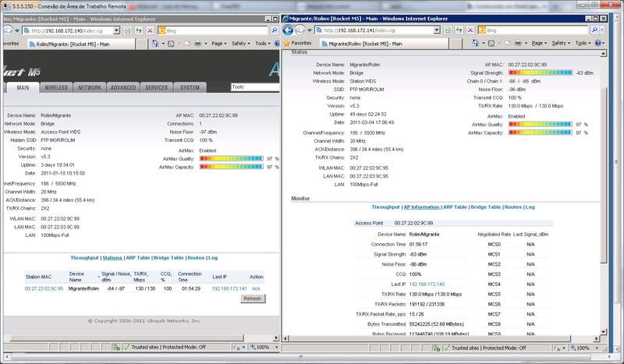Go to the SYSTEM tab
Image resolution: width=624 pixels, height=364 pixels.
pyautogui.click(x=190, y=88)
